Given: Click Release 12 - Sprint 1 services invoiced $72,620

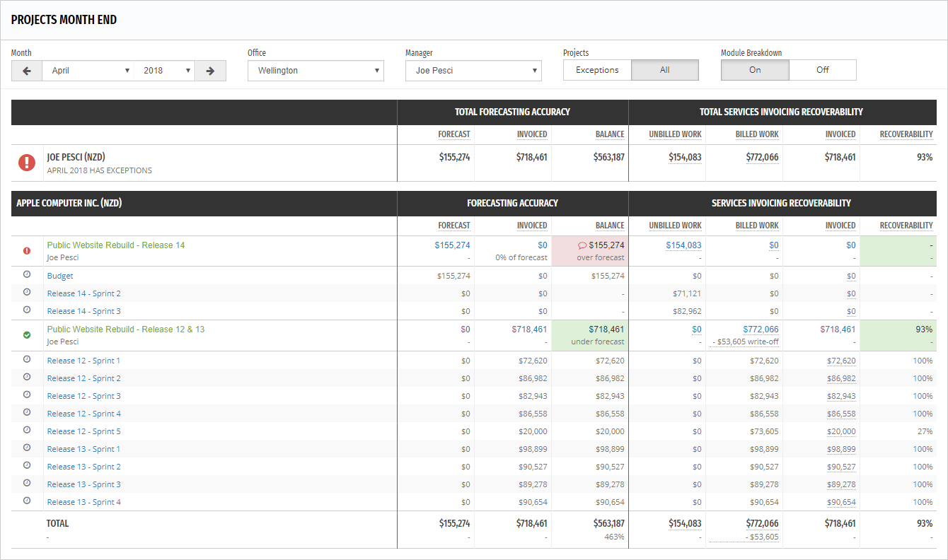Looking at the screenshot, I should pos(840,361).
